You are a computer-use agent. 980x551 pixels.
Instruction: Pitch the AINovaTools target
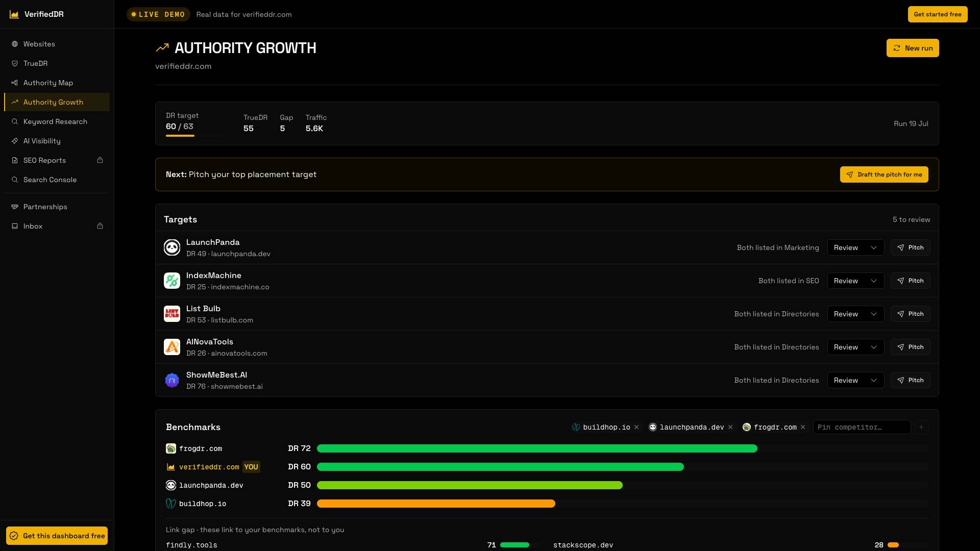pyautogui.click(x=911, y=347)
